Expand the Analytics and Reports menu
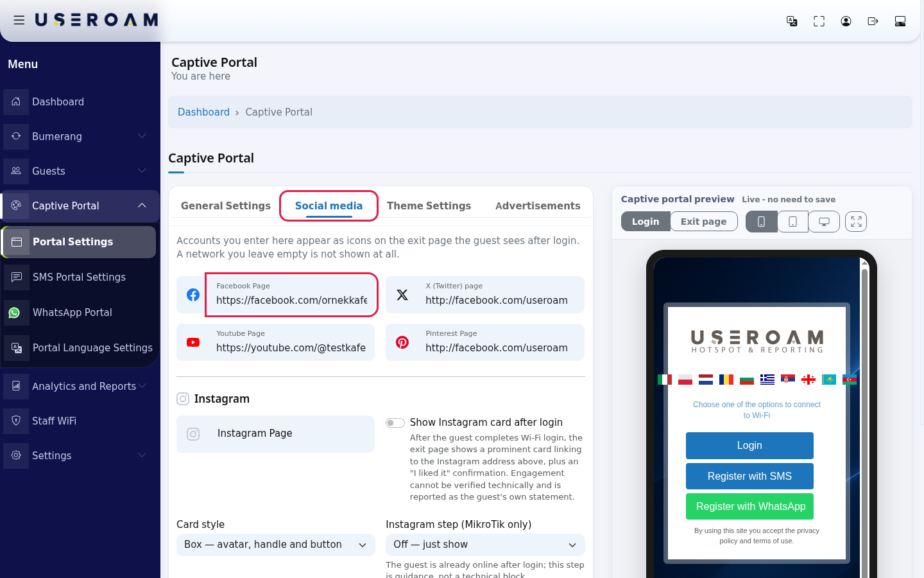 coord(80,386)
